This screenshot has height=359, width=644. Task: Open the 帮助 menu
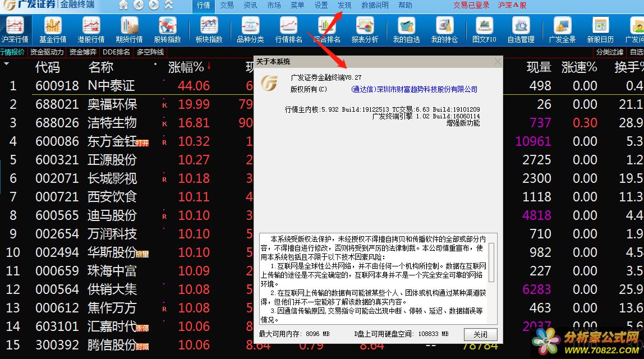pos(406,6)
